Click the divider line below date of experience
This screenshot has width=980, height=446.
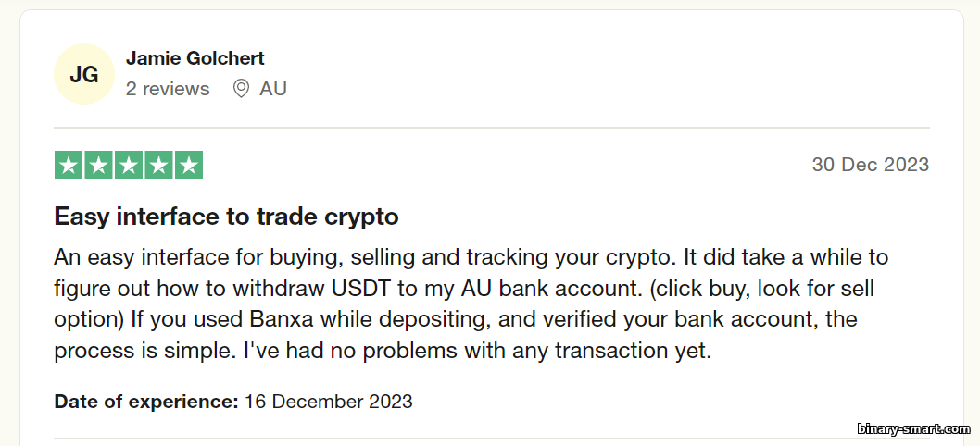[x=492, y=438]
